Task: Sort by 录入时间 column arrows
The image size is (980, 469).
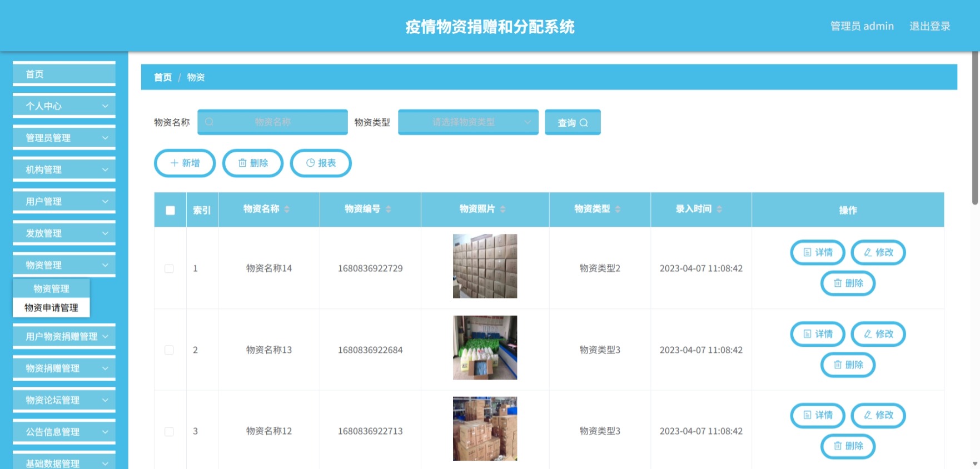Action: coord(719,209)
